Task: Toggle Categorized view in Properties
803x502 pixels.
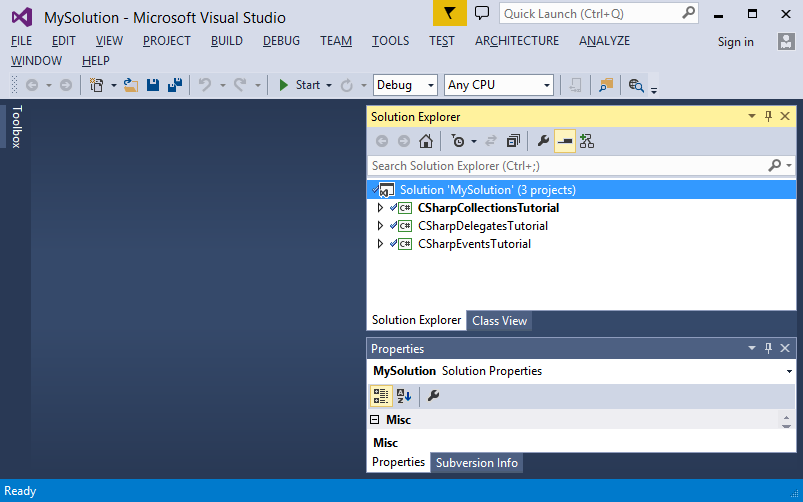Action: tap(381, 395)
